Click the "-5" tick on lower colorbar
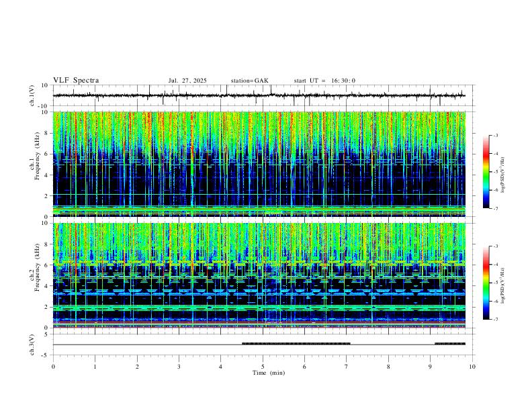The width and height of the screenshot is (532, 411). [x=495, y=283]
